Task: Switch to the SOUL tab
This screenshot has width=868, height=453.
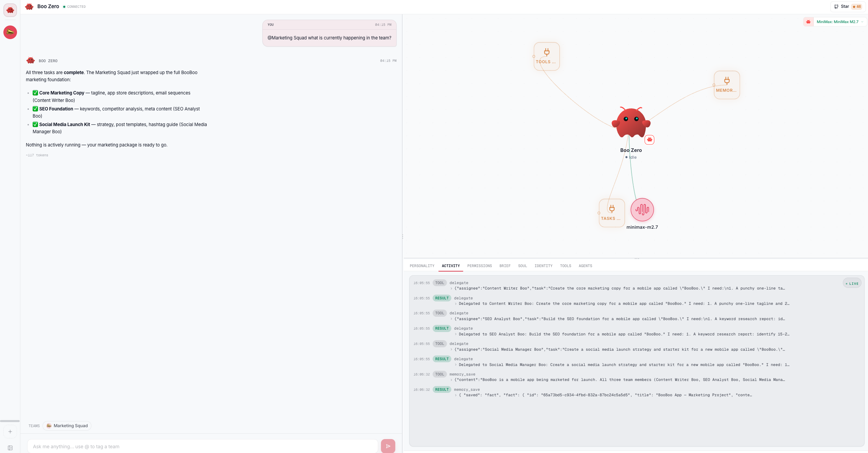Action: tap(522, 266)
